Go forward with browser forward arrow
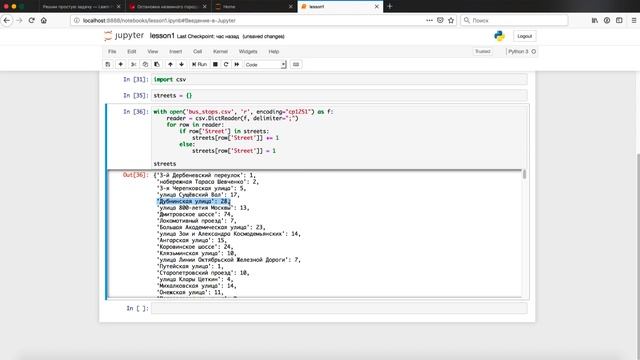Screen dimensions: 640x360 (x=19, y=20)
